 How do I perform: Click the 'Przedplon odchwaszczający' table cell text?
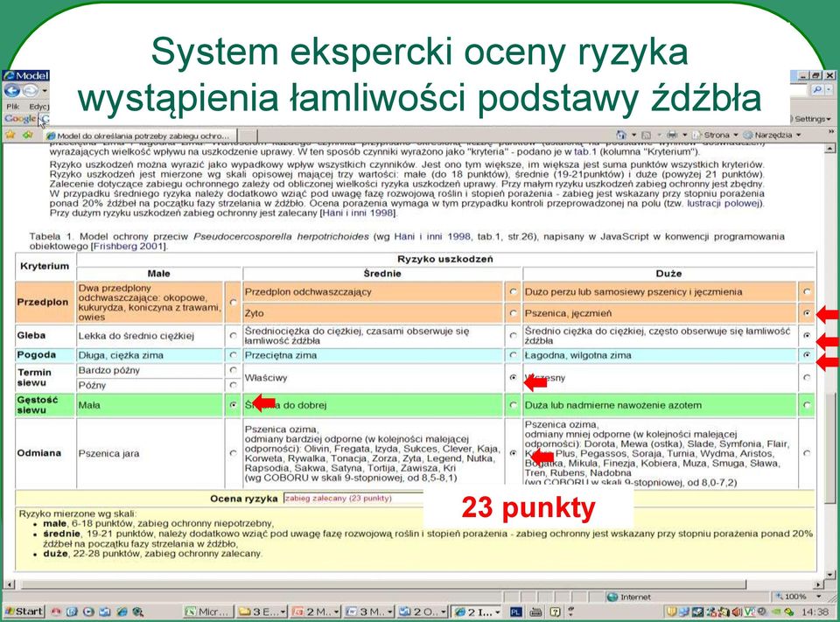pyautogui.click(x=308, y=292)
